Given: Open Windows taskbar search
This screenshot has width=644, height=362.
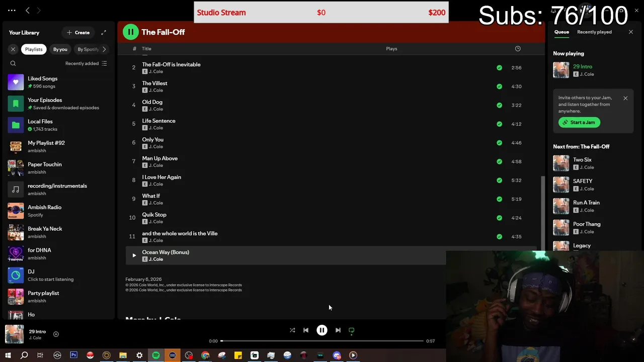Looking at the screenshot, I should click(24, 355).
